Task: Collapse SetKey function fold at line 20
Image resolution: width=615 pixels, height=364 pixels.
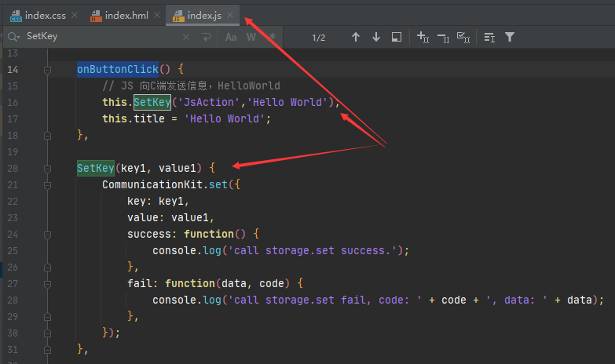Action: click(x=47, y=169)
